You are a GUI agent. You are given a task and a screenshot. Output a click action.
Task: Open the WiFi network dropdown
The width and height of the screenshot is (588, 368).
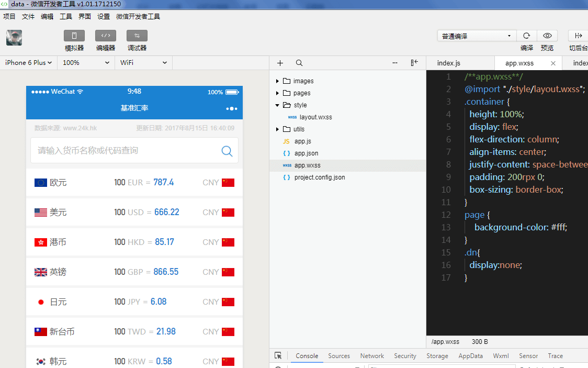point(143,63)
